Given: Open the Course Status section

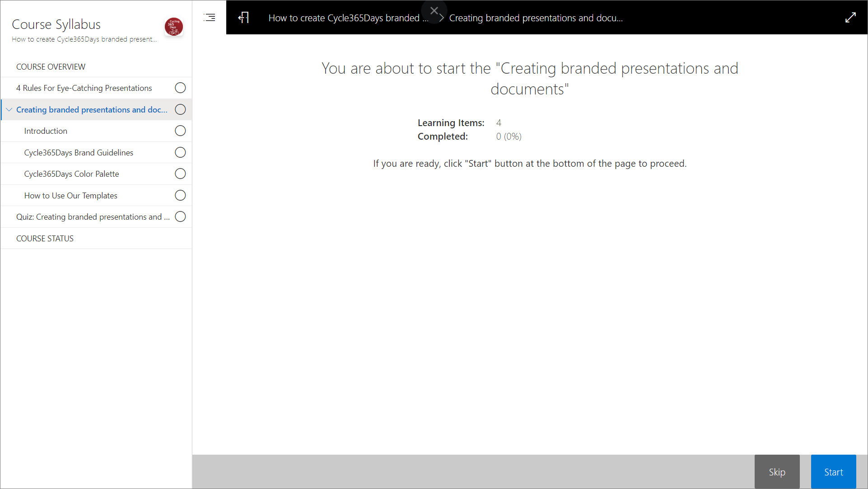Looking at the screenshot, I should pyautogui.click(x=45, y=239).
